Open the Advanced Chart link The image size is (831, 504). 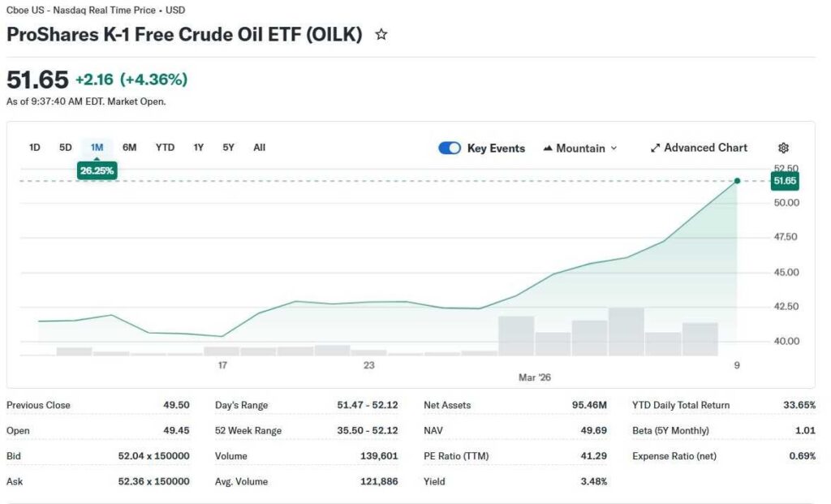pyautogui.click(x=704, y=148)
